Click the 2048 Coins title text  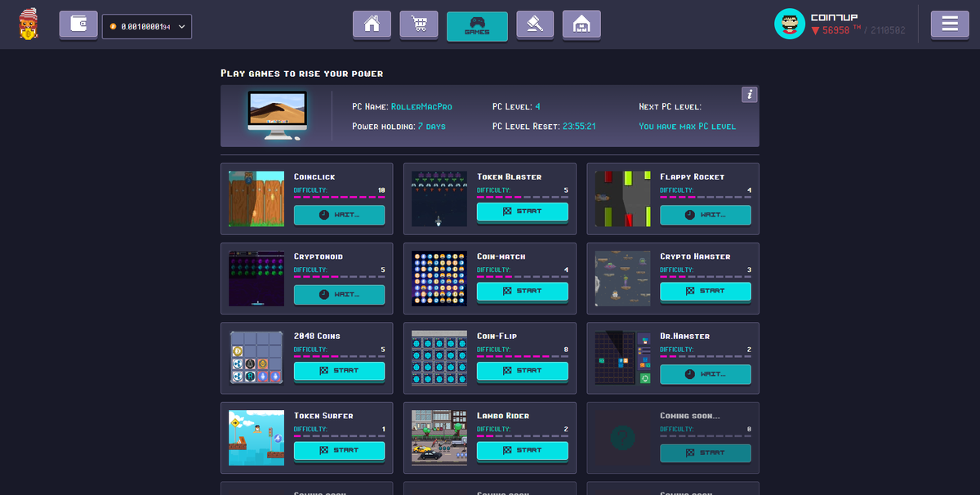click(317, 336)
